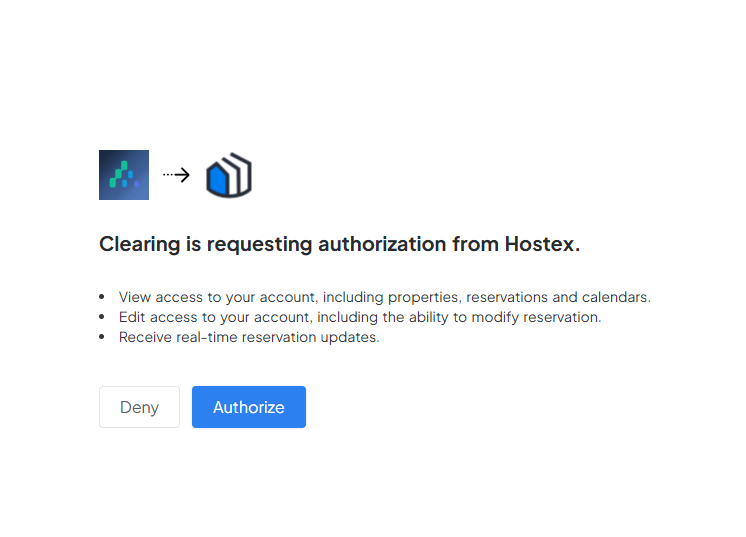Select the heading 'Clearing is requesting authorization from Hostex.'

[x=340, y=244]
